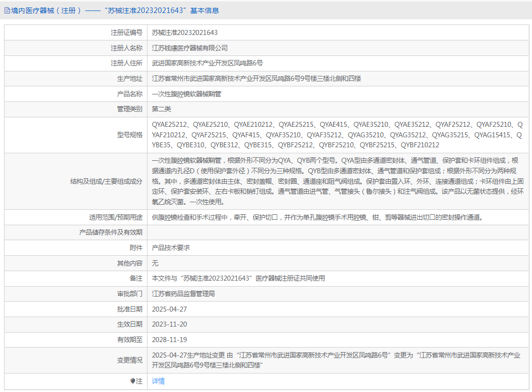Click the 适用范围/预期用途 label

[x=115, y=217]
